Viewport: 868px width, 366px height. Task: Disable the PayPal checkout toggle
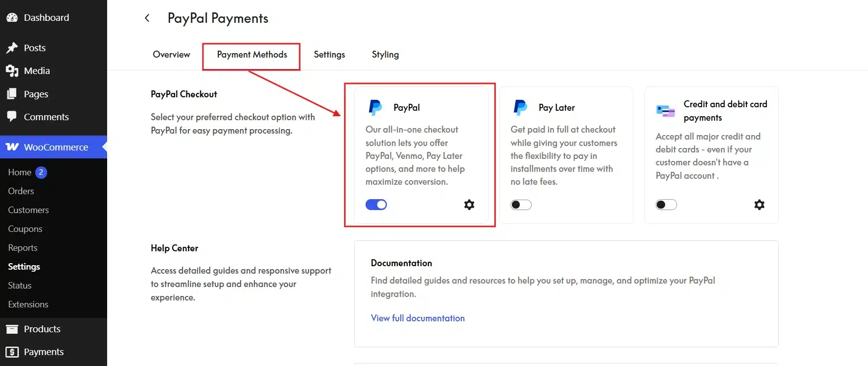point(376,205)
